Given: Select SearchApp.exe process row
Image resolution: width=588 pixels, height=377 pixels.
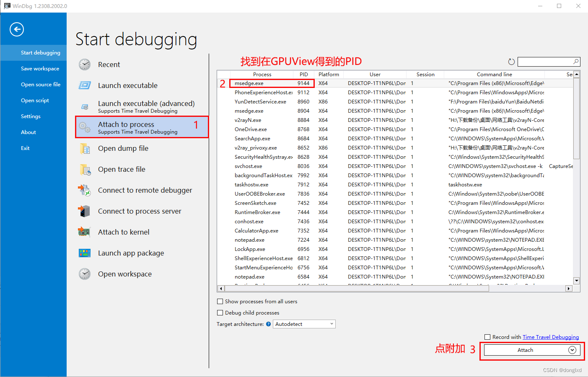Looking at the screenshot, I should click(395, 139).
